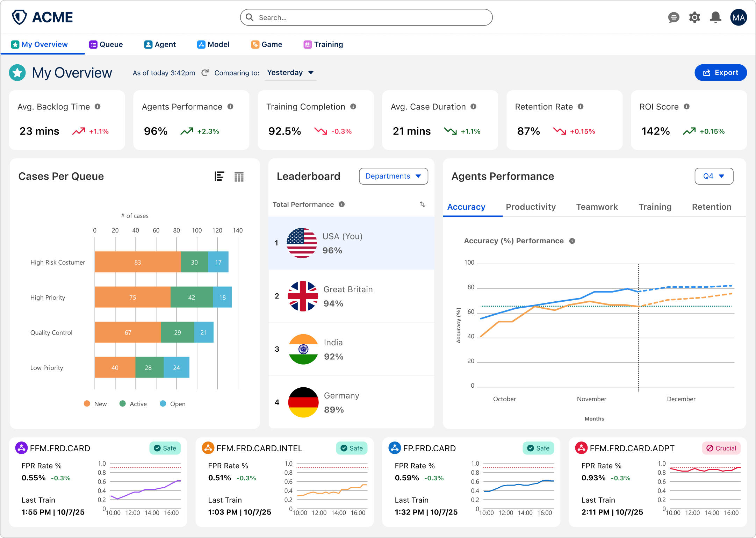
Task: Click the 142% ROI Score value
Action: point(655,131)
